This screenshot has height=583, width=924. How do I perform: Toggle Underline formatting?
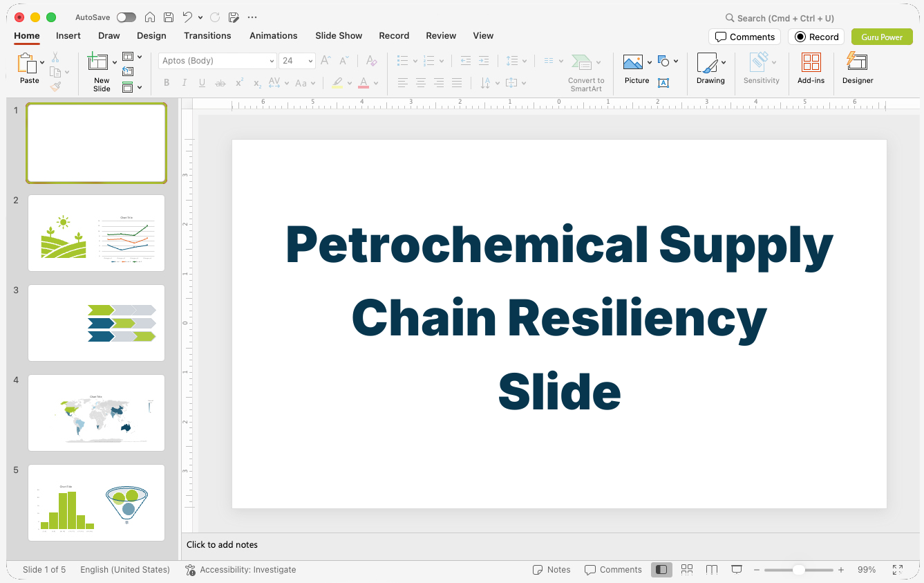(202, 83)
